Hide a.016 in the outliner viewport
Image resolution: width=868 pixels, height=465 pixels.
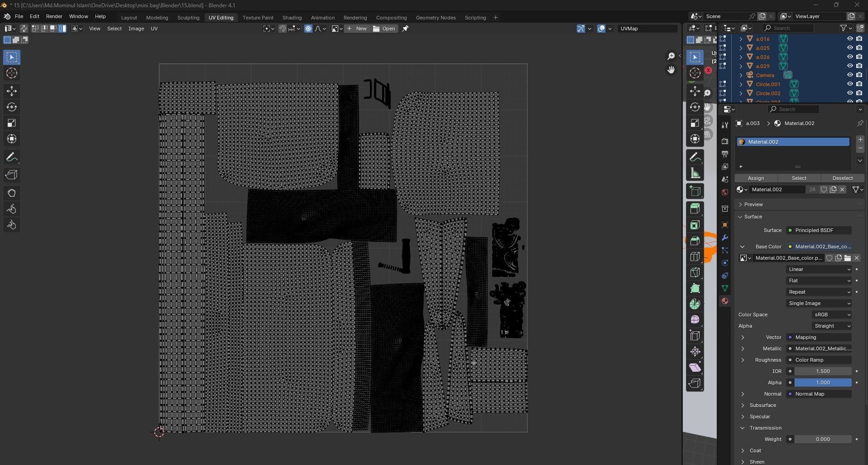pos(850,39)
